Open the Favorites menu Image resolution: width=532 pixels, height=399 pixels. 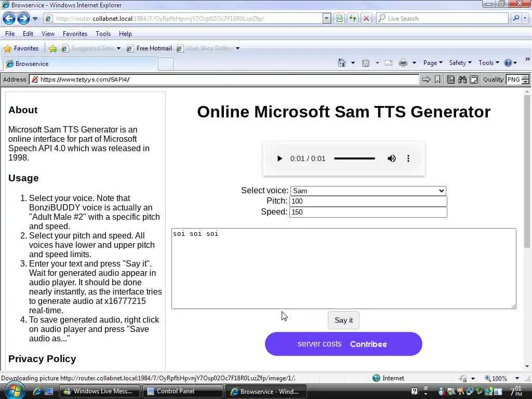[75, 34]
